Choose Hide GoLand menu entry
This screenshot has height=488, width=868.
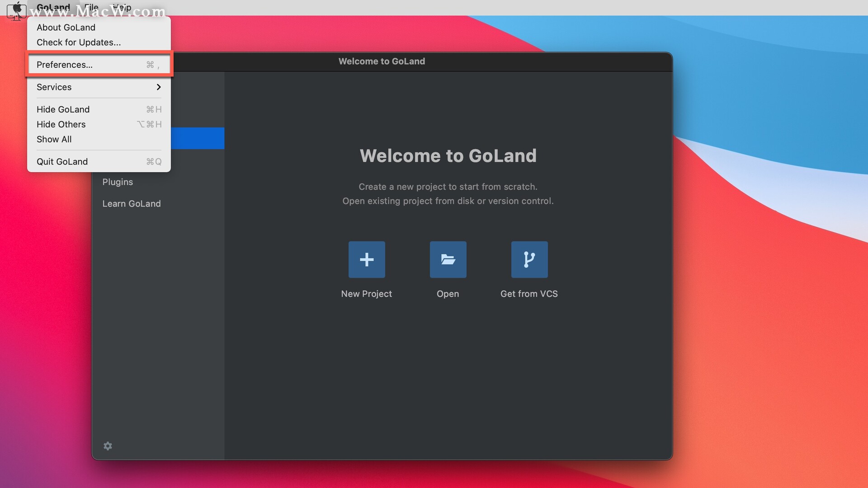tap(99, 109)
